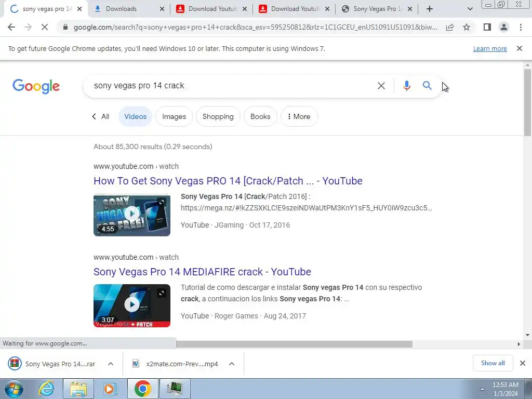Click Show all downloads
The height and width of the screenshot is (399, 532).
coord(493,363)
